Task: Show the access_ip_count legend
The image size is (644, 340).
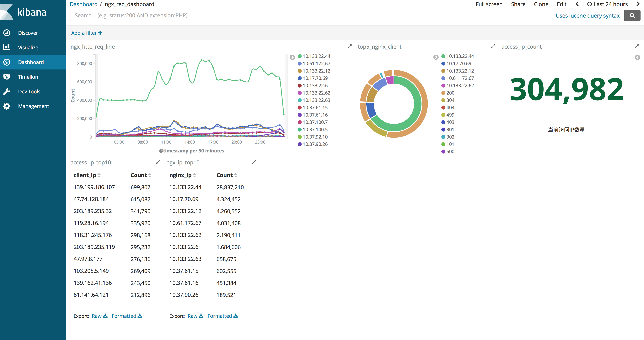Action: [x=637, y=57]
